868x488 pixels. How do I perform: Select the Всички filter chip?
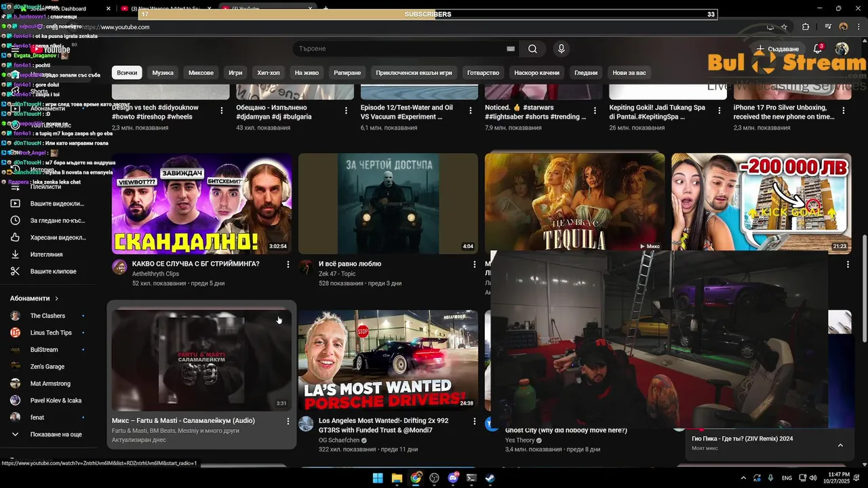pos(127,73)
